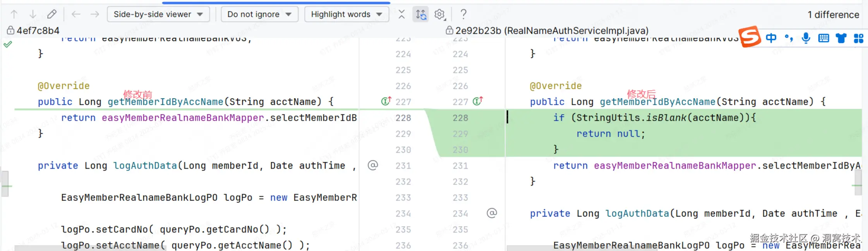Toggle synchronize scrolling button
This screenshot has width=868, height=251.
pos(421,14)
